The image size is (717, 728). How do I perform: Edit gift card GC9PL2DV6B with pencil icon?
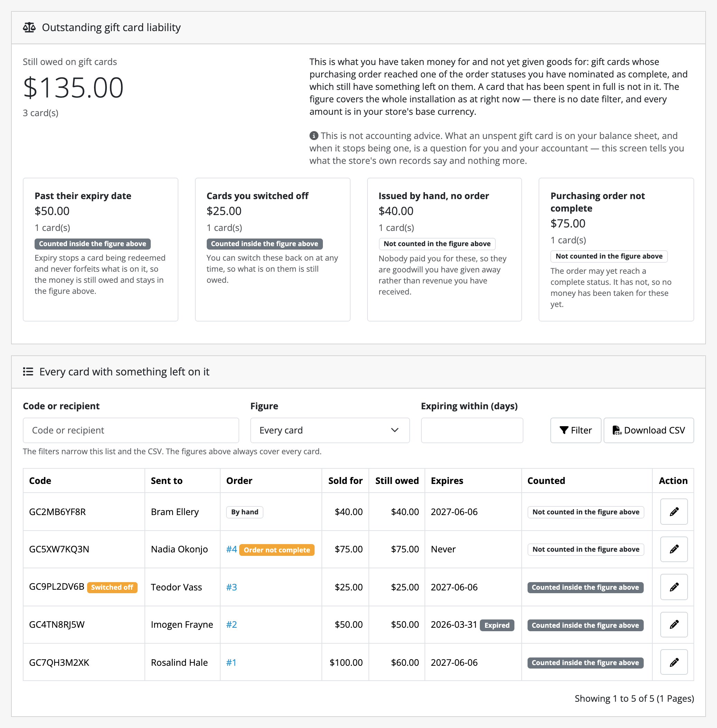(x=674, y=587)
